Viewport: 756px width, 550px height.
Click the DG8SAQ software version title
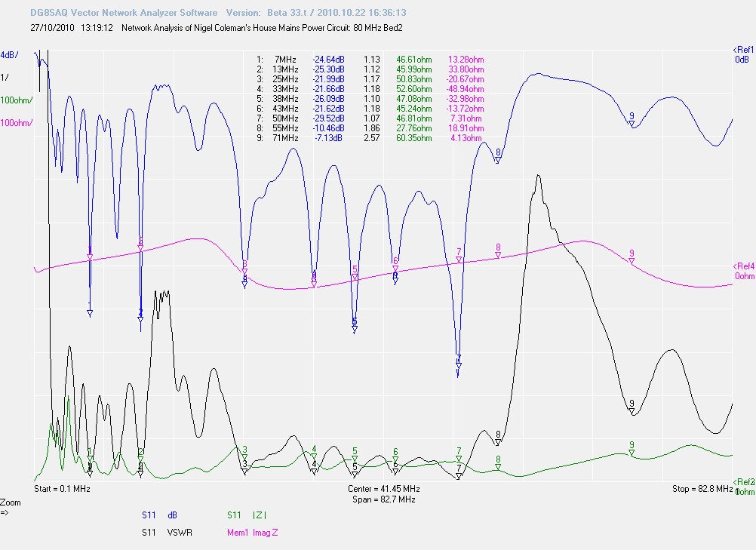coord(218,13)
